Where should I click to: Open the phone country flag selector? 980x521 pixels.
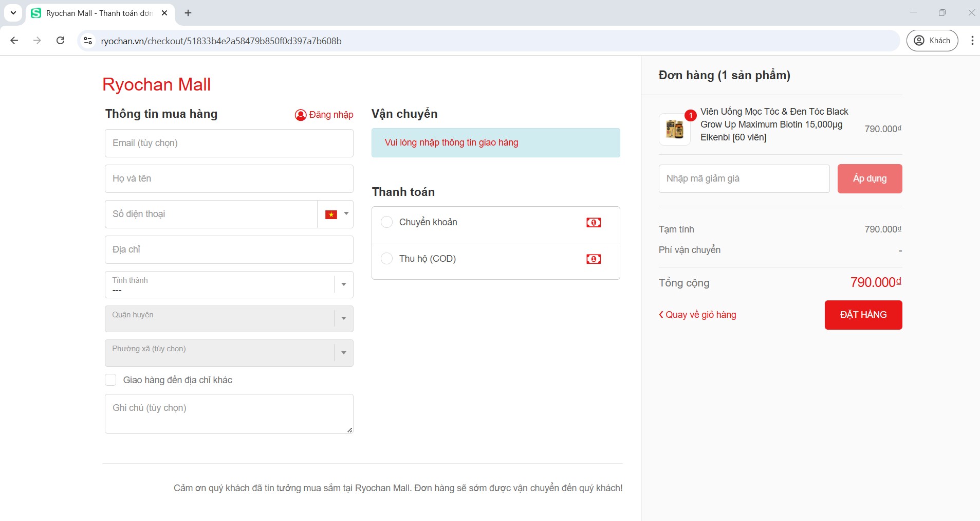pyautogui.click(x=336, y=214)
